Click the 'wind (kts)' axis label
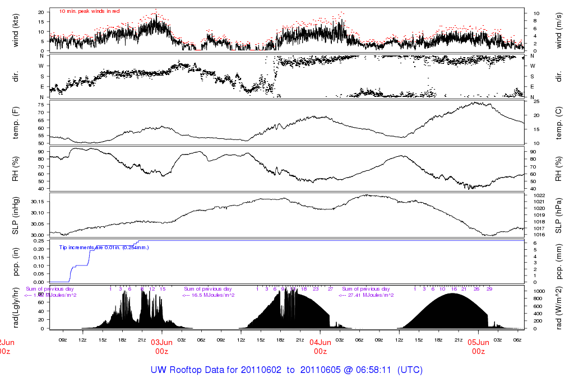 click(x=15, y=30)
